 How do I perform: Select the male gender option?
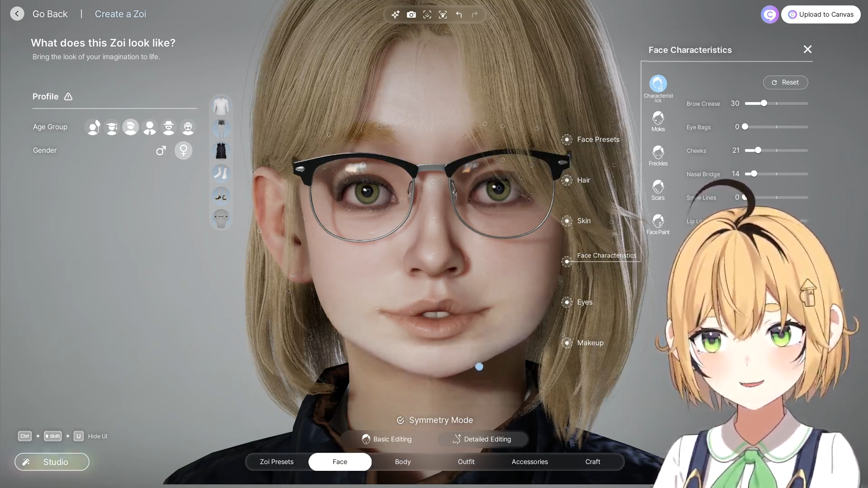point(161,150)
